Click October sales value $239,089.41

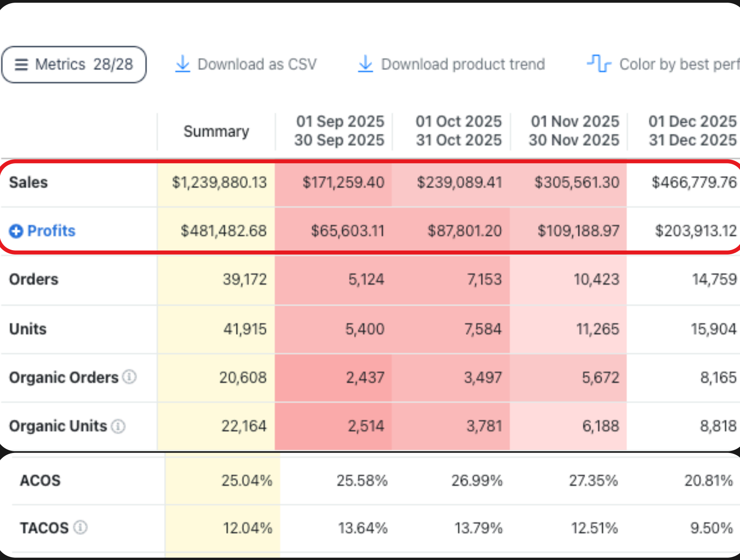tap(460, 182)
